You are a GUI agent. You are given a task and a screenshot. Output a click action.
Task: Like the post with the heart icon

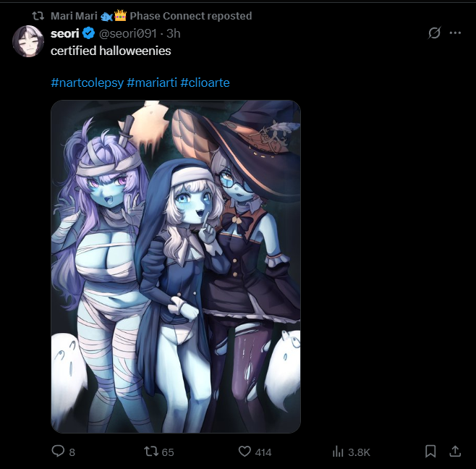[245, 452]
